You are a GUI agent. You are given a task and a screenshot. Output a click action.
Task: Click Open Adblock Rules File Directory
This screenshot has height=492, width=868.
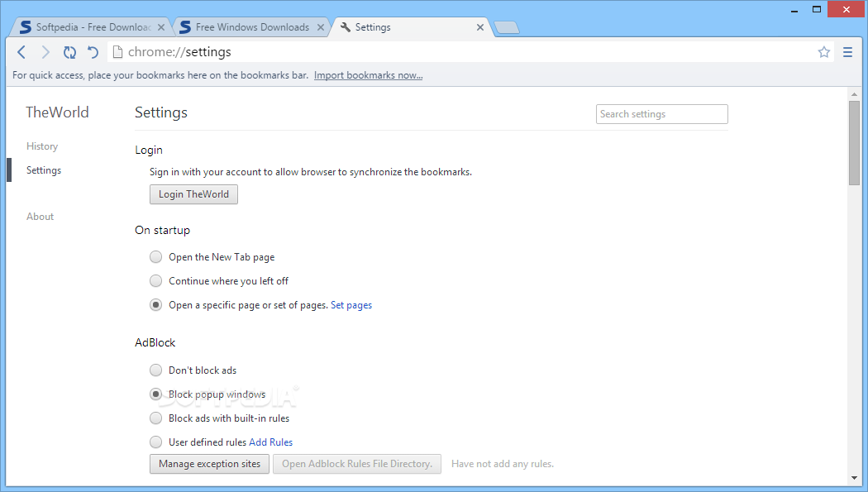click(357, 464)
